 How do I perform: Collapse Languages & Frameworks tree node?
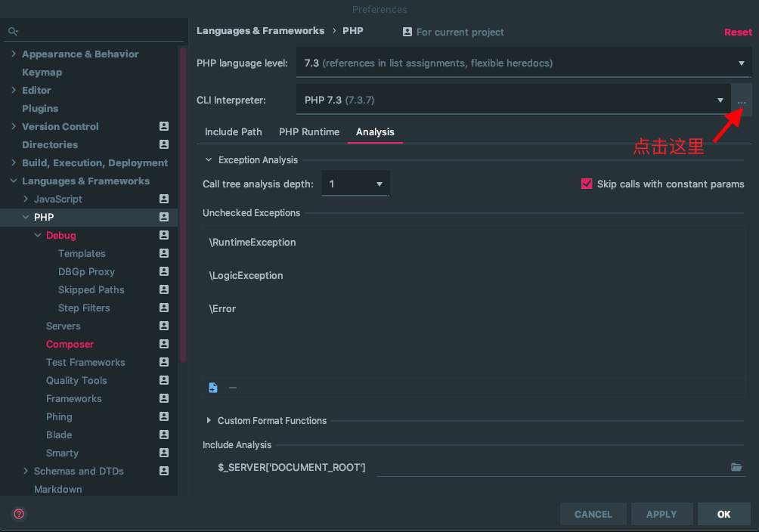14,181
